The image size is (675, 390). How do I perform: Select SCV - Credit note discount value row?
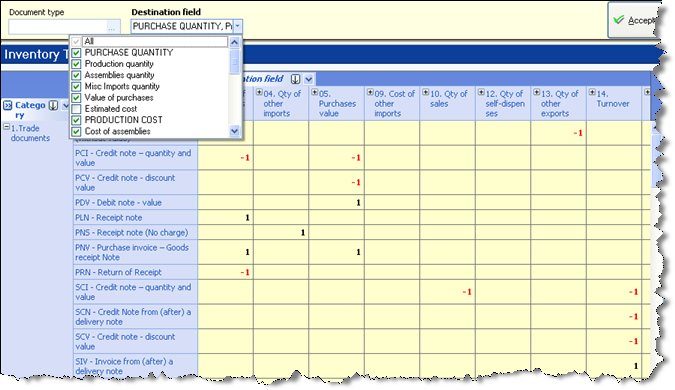[x=136, y=341]
